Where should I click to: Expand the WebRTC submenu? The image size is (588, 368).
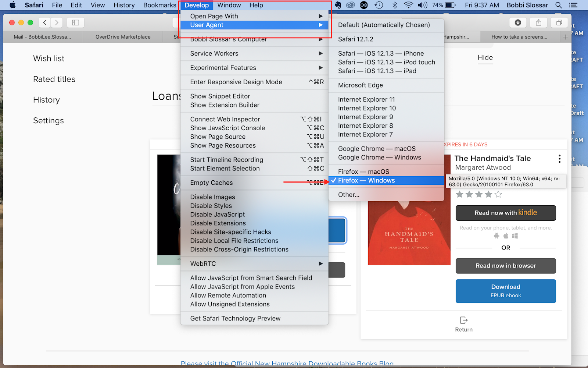pyautogui.click(x=254, y=263)
